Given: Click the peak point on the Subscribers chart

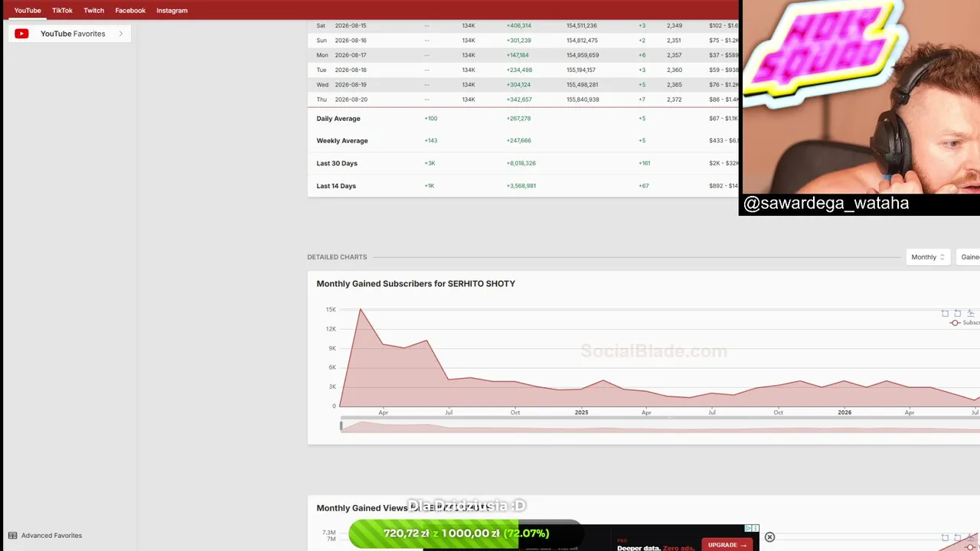Looking at the screenshot, I should [x=361, y=309].
